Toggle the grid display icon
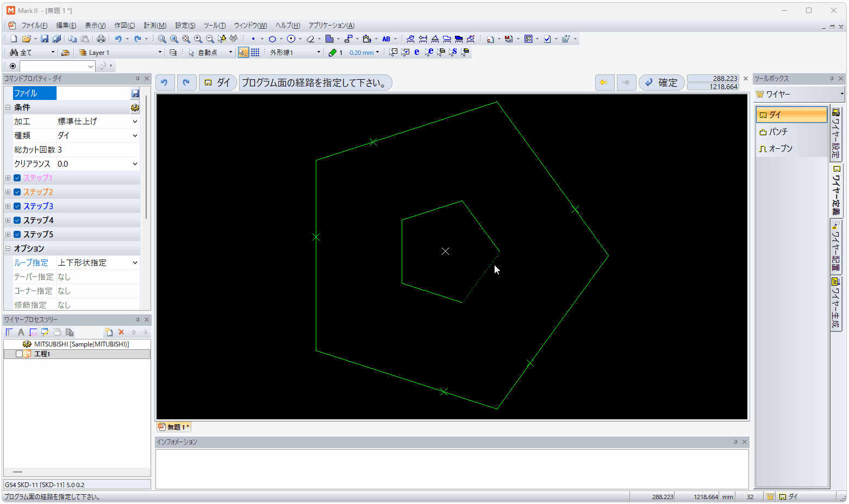This screenshot has width=849, height=504. pyautogui.click(x=255, y=53)
